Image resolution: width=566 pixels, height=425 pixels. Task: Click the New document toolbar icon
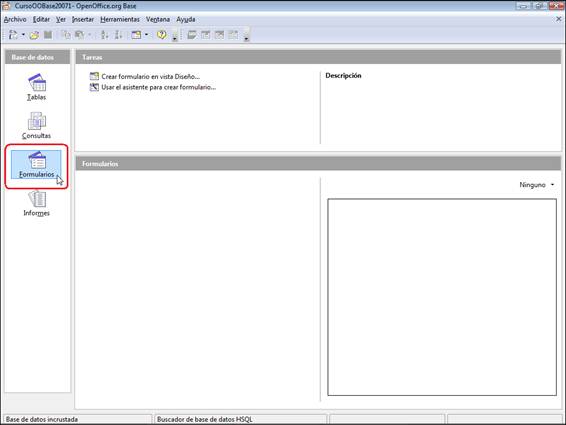[13, 35]
